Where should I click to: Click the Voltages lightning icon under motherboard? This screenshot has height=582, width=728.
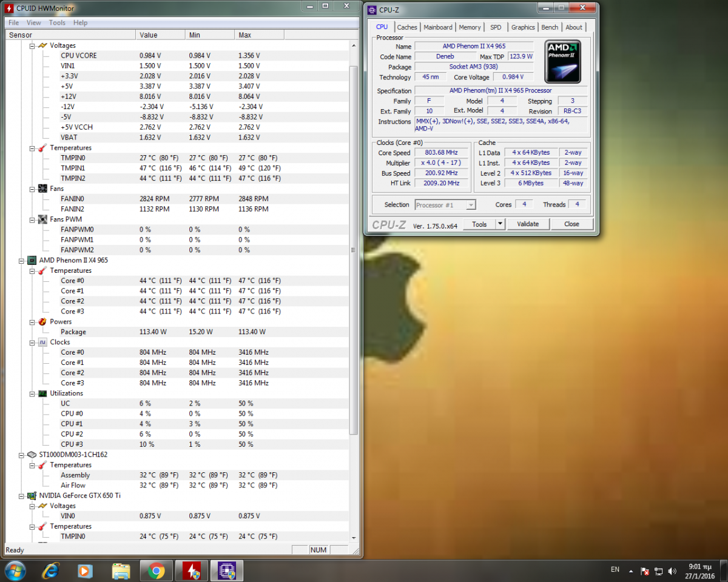tap(42, 45)
